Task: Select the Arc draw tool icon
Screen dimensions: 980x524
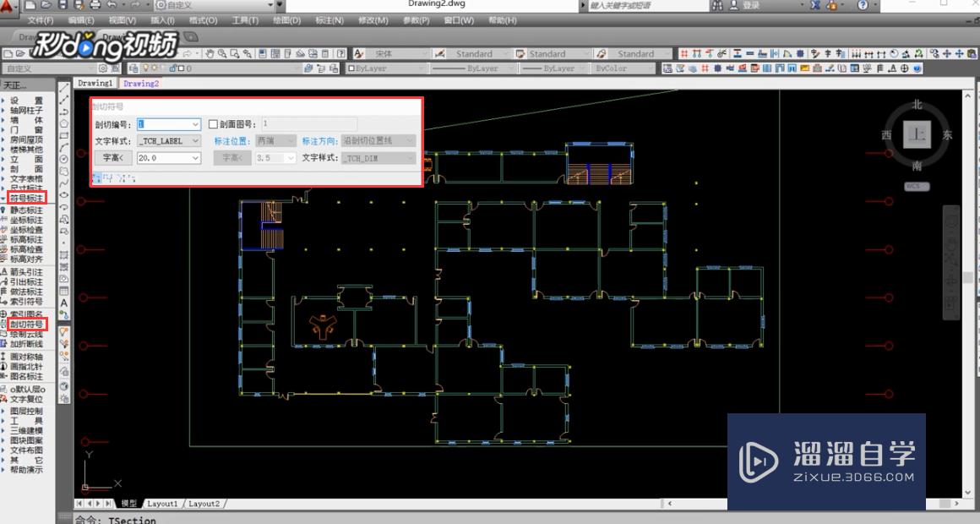Action: click(63, 148)
